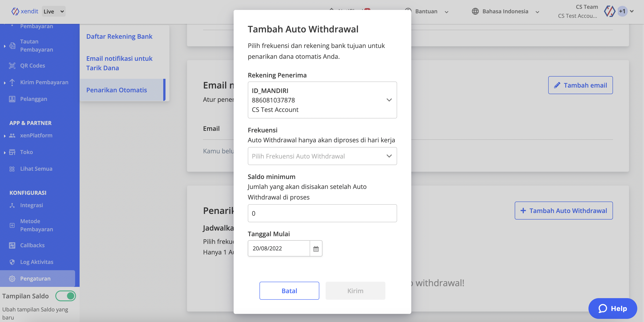Image resolution: width=644 pixels, height=322 pixels.
Task: Click the Pengaturan gear icon
Action: (x=12, y=279)
